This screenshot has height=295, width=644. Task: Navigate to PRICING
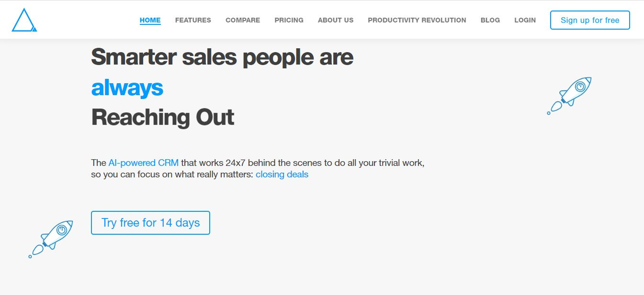click(x=289, y=20)
